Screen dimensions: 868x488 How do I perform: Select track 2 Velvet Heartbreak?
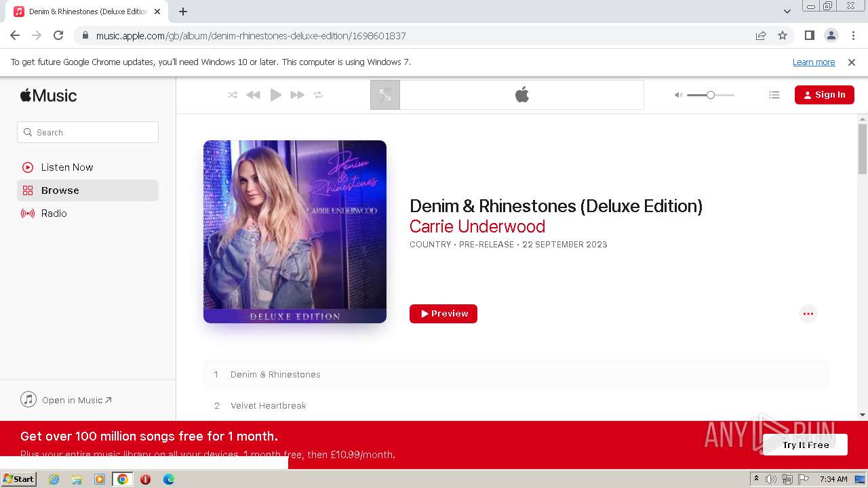(516, 405)
